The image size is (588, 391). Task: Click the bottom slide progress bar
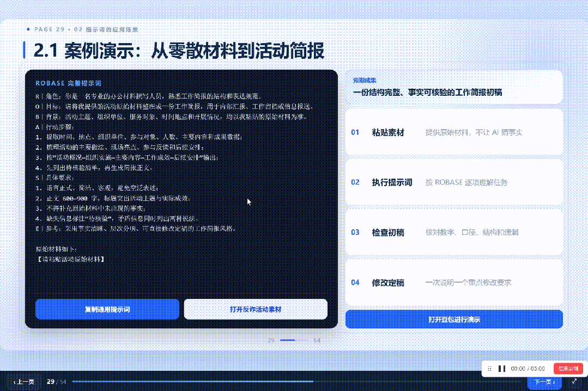click(296, 382)
